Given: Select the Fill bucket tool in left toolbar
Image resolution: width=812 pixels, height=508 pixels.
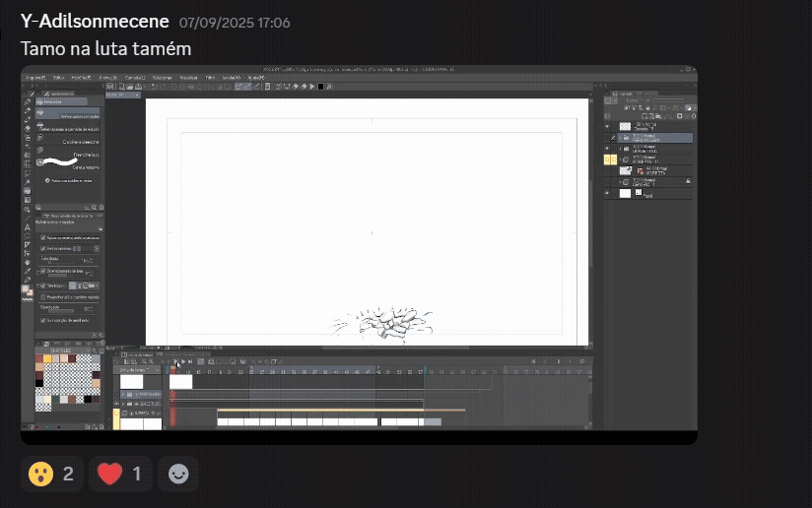Looking at the screenshot, I should click(28, 191).
